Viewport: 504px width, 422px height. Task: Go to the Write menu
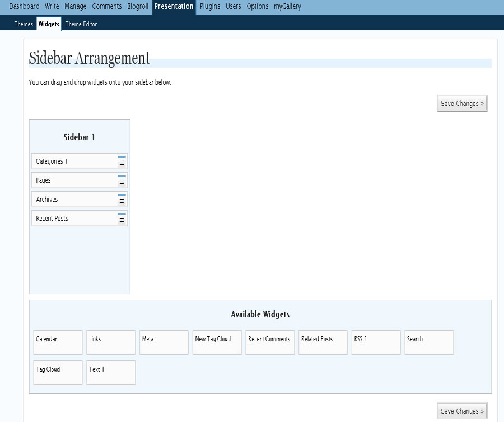tap(52, 6)
